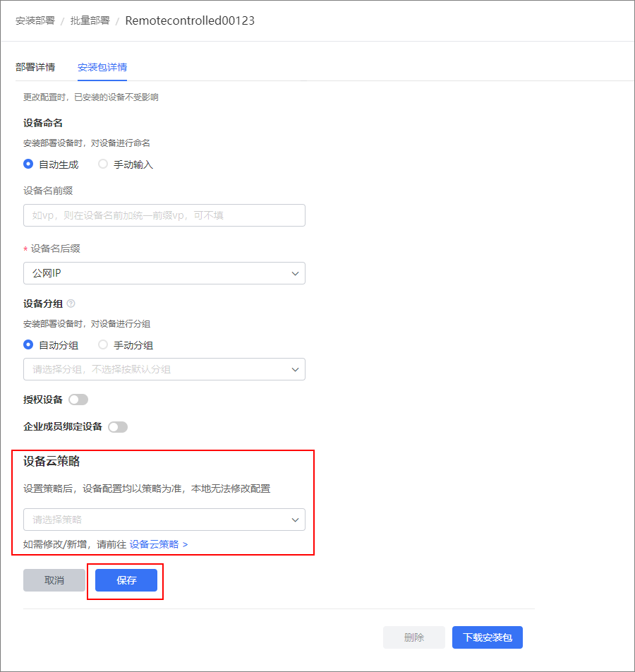635x672 pixels.
Task: Turn on the 企业成员绑定设备 switch
Action: (118, 427)
